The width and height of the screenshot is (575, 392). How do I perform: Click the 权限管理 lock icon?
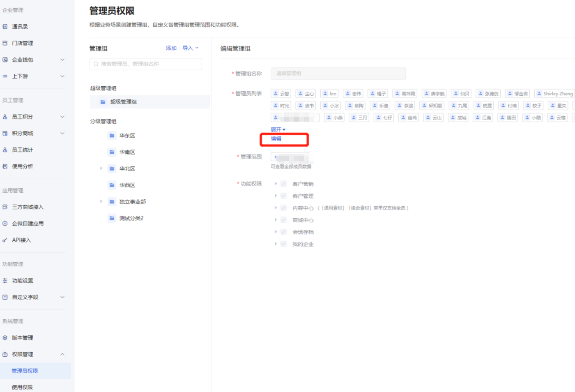pyautogui.click(x=5, y=354)
